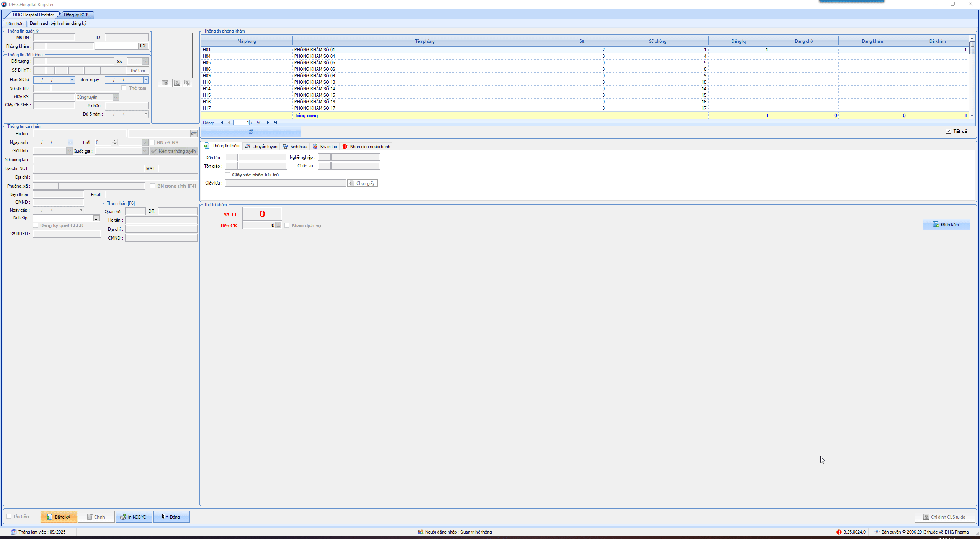
Task: Click the delete patient photo icon
Action: pyautogui.click(x=188, y=83)
